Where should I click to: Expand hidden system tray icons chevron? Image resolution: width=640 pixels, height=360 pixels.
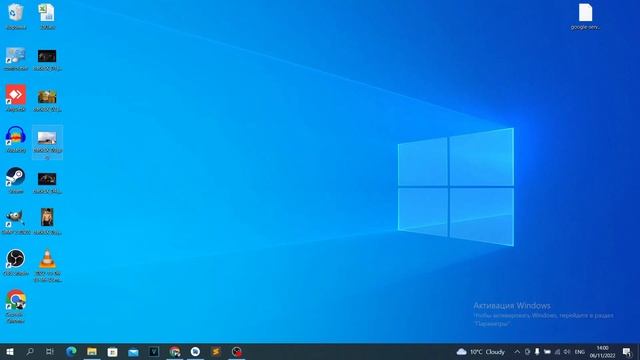[x=517, y=351]
